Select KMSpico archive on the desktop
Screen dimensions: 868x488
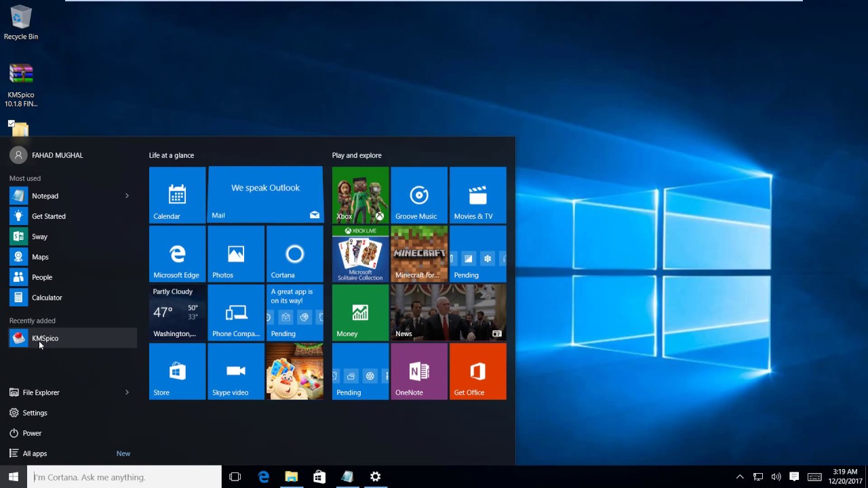(21, 85)
